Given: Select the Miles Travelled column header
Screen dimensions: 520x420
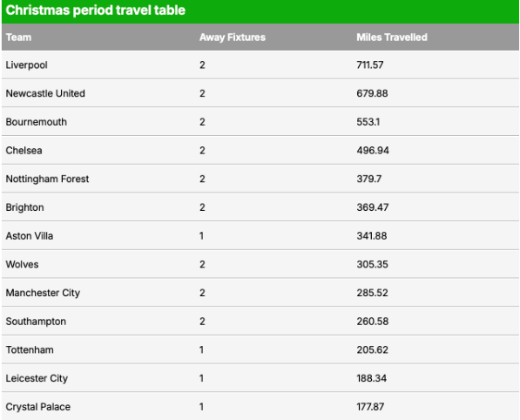Looking at the screenshot, I should (x=392, y=37).
